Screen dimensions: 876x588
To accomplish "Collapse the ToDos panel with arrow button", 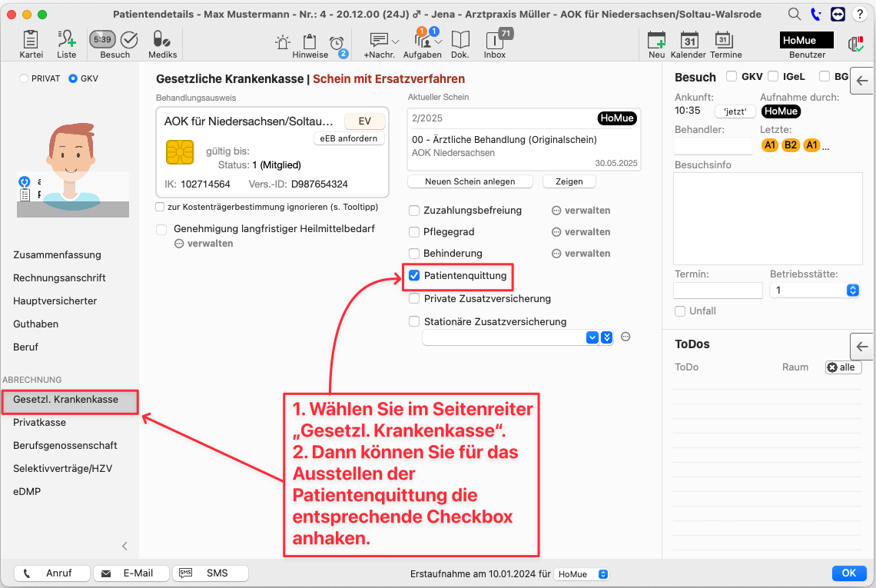I will (862, 347).
